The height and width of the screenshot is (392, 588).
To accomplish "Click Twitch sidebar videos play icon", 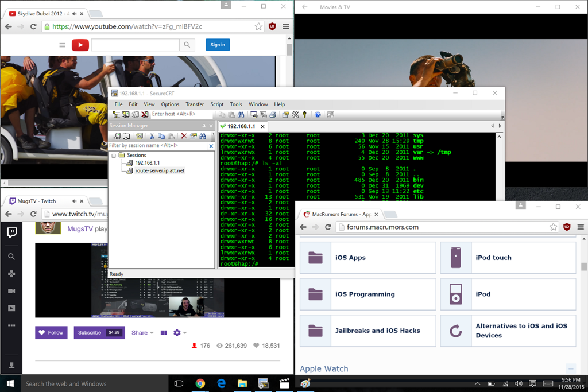I will tap(11, 308).
